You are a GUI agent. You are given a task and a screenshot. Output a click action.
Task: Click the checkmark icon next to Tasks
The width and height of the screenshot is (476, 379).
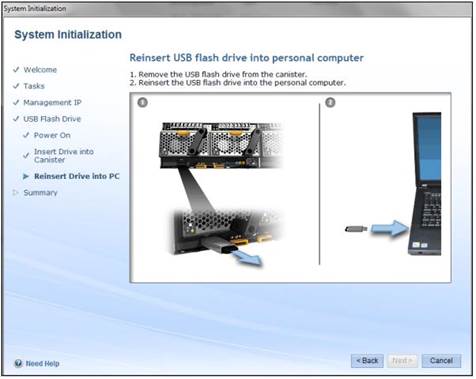click(16, 86)
